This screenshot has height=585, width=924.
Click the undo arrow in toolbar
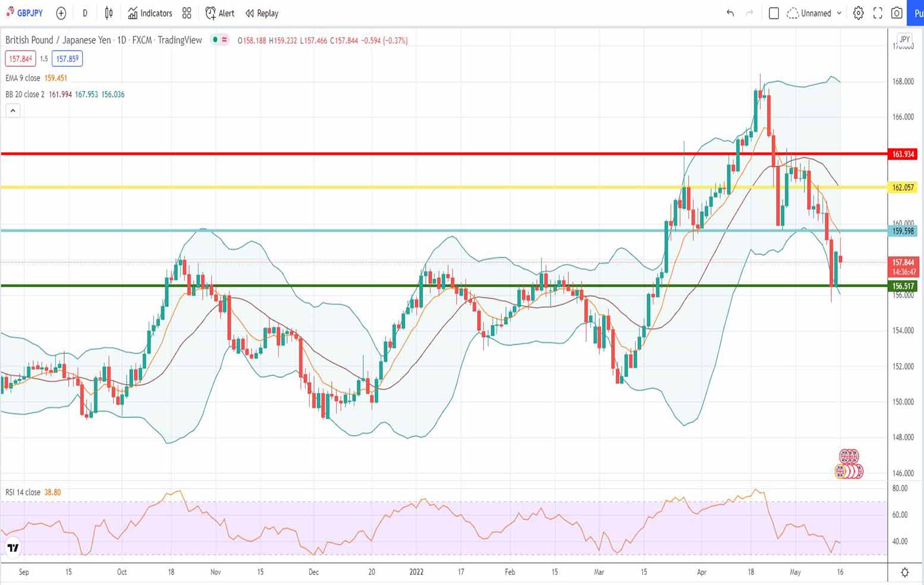730,13
